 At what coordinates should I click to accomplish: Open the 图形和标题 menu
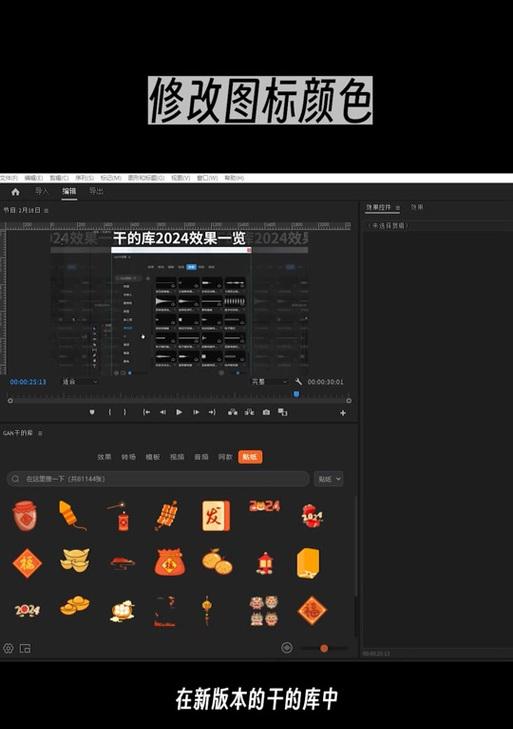146,178
